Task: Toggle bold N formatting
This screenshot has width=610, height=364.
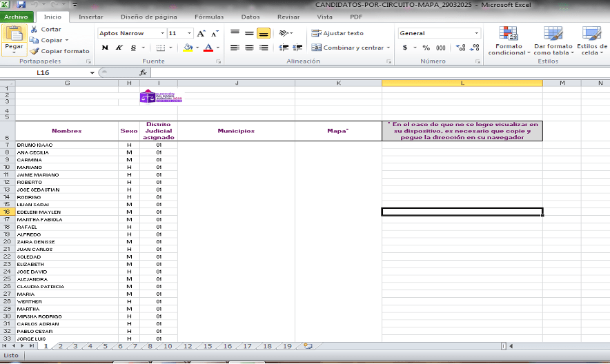Action: pyautogui.click(x=105, y=48)
